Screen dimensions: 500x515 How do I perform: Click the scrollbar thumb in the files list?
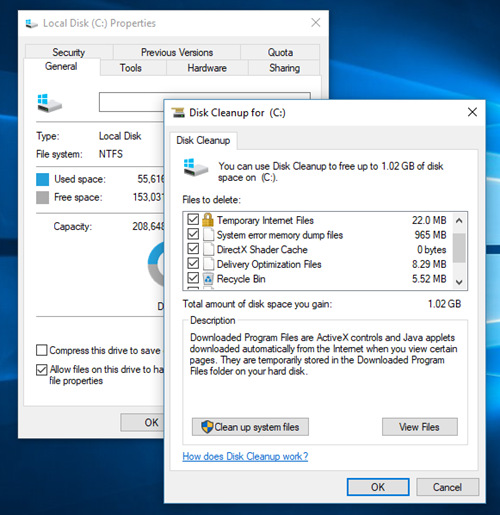tap(459, 248)
